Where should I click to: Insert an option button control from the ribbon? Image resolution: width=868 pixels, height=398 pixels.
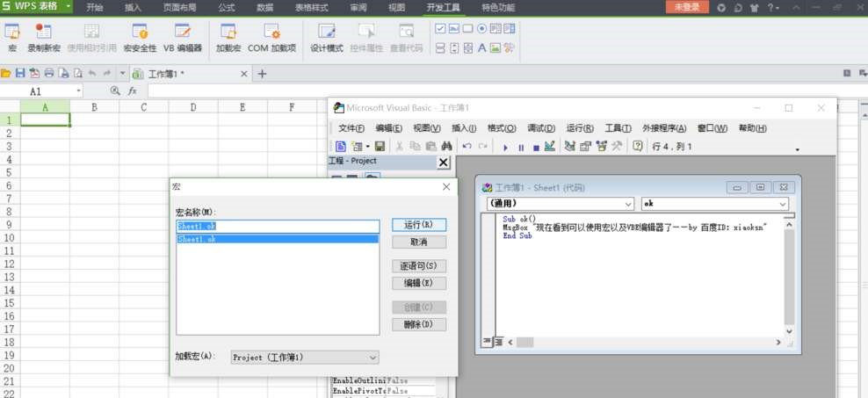coord(481,28)
